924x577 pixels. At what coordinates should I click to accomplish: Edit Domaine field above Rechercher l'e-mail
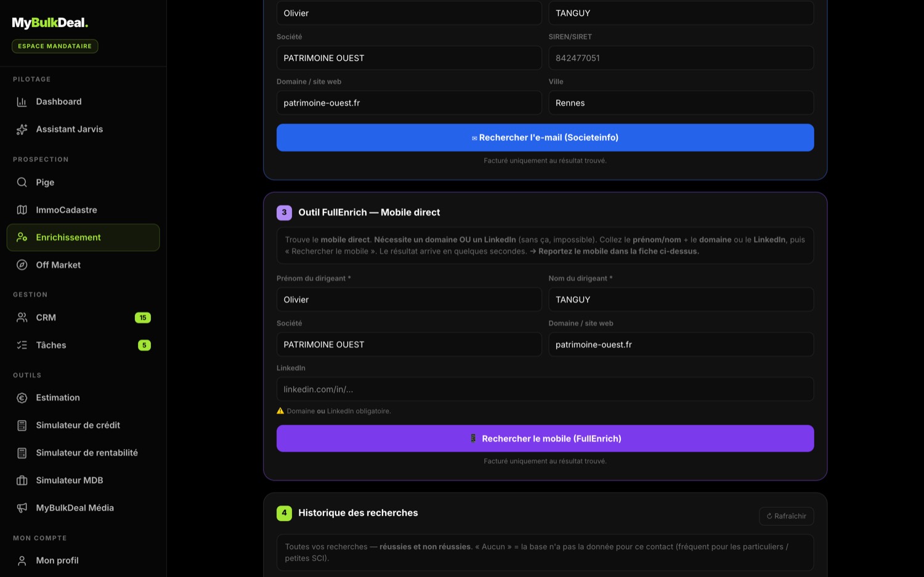(409, 103)
